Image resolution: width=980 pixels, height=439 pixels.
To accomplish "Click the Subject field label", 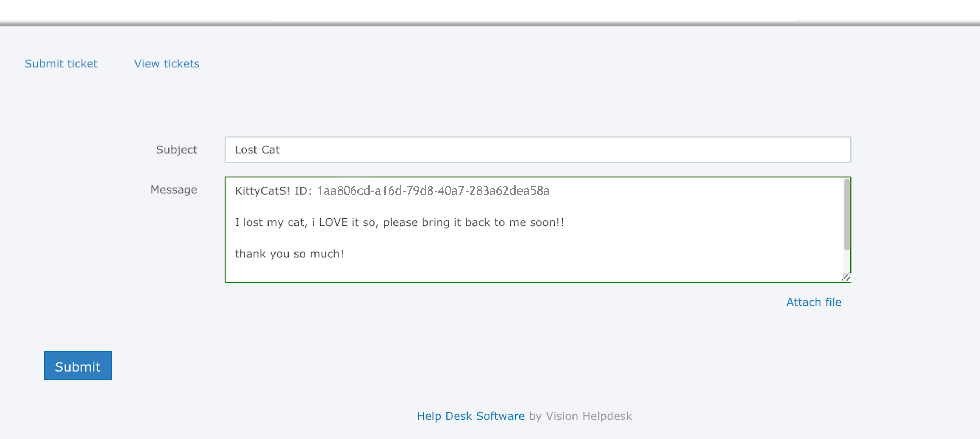I will click(x=177, y=150).
